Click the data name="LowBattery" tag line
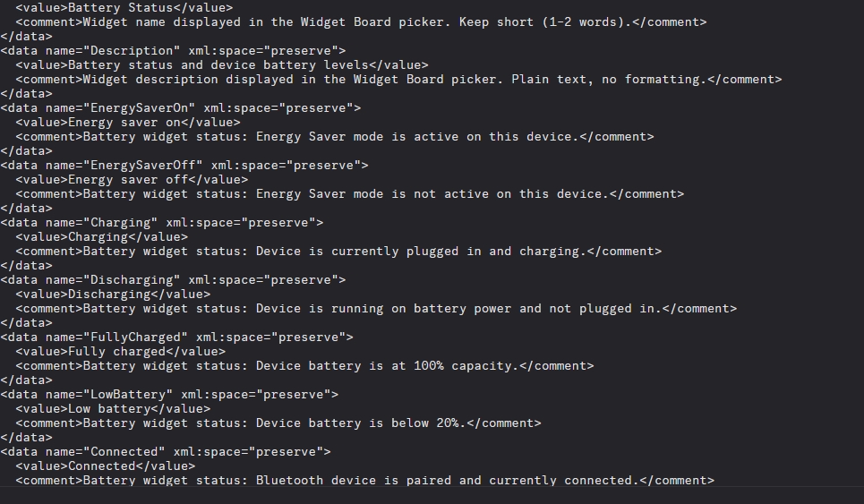864x504 pixels. click(170, 395)
